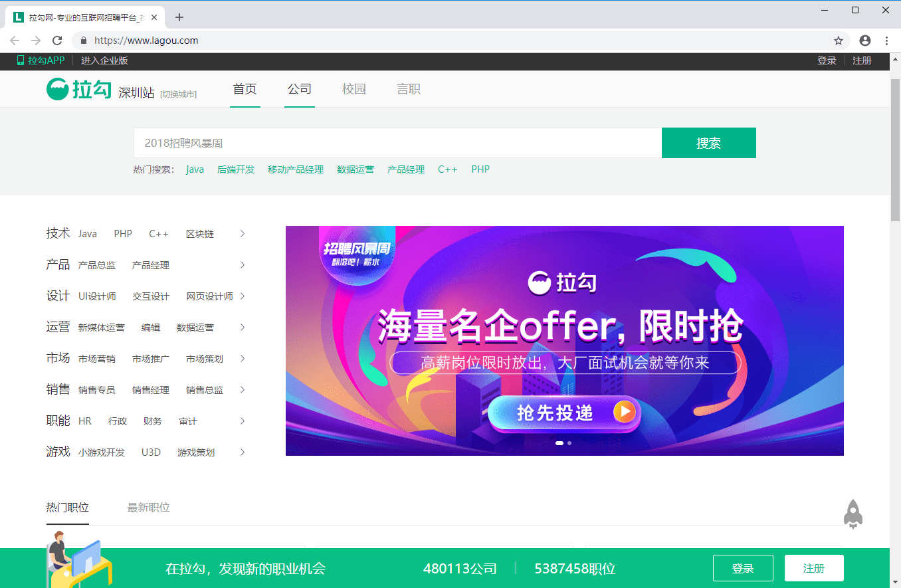The height and width of the screenshot is (588, 901).
Task: Open the 校园 navigation tab
Action: (x=354, y=89)
